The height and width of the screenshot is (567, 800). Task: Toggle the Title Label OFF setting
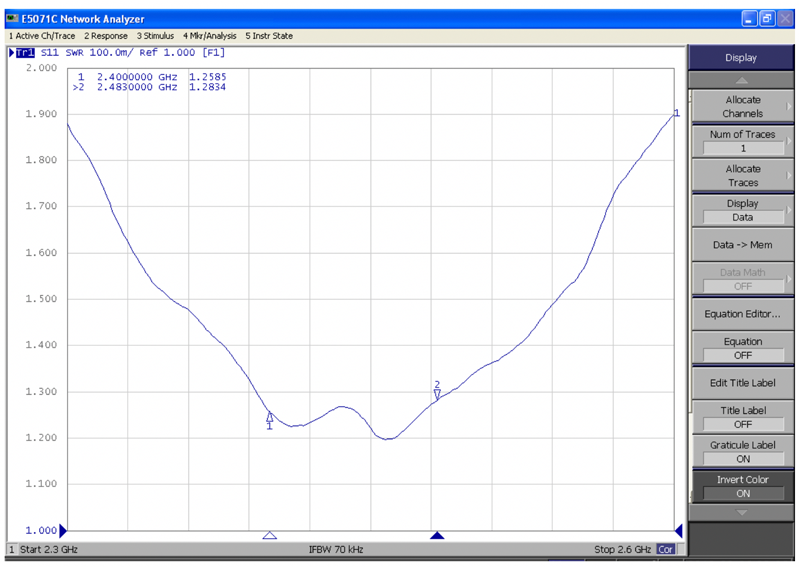click(742, 417)
